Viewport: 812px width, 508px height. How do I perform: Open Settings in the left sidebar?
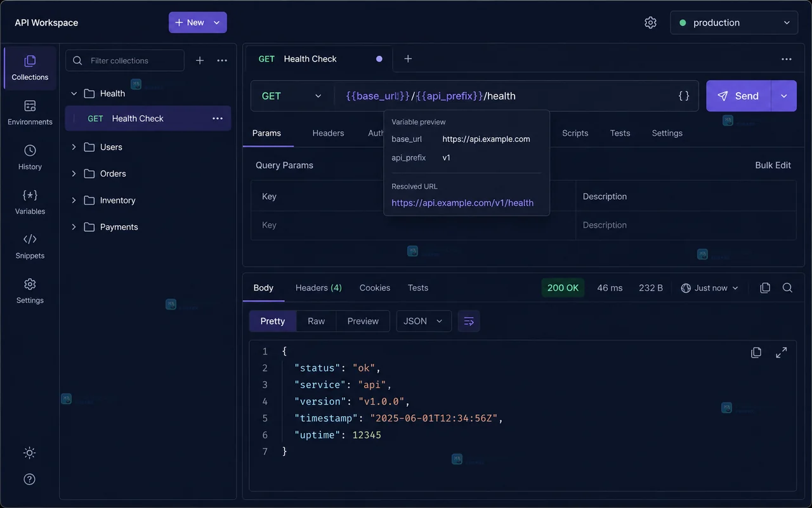(x=30, y=291)
